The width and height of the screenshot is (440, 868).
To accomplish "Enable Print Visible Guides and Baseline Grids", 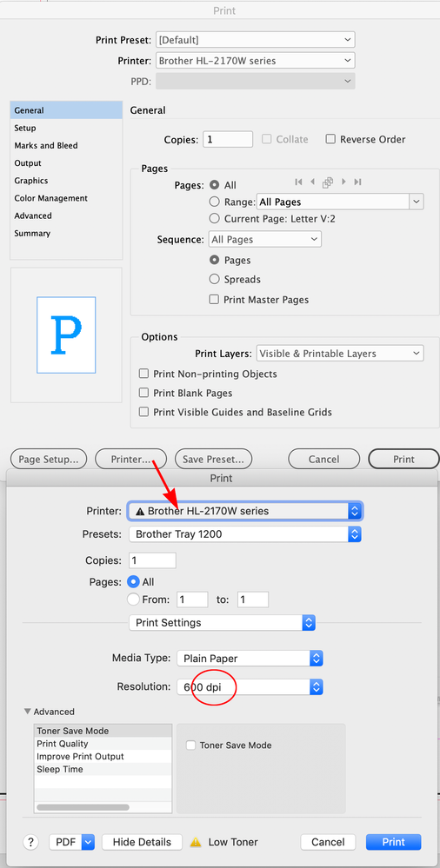I will coord(143,412).
